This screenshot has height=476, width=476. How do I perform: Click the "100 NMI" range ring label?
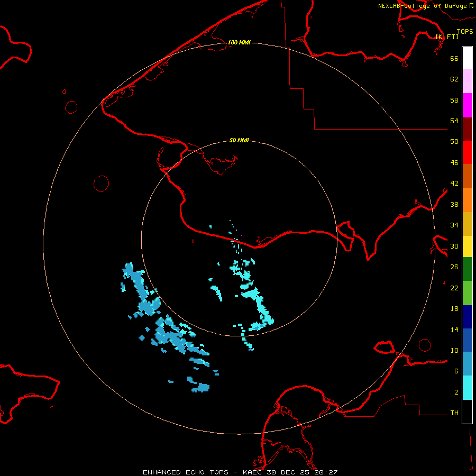(239, 42)
